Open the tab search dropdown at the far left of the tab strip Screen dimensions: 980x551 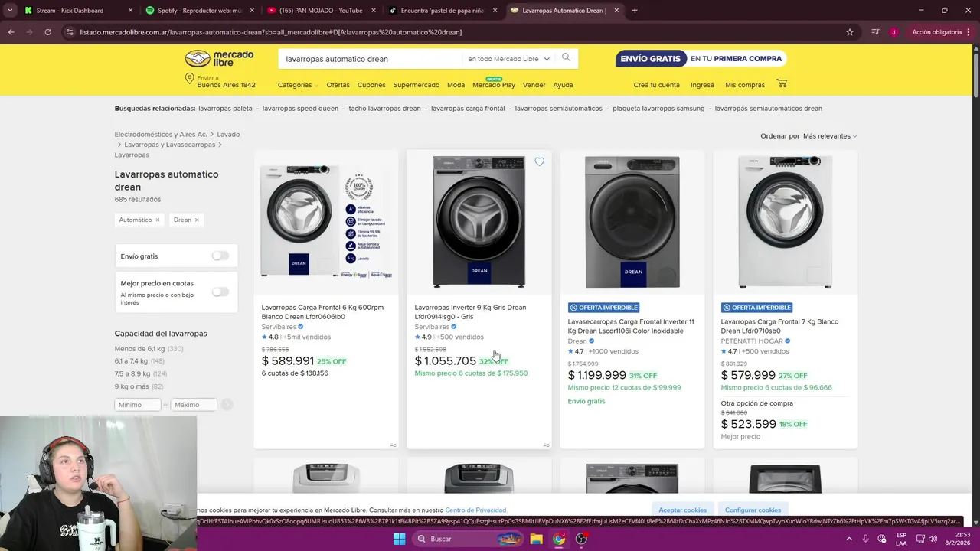click(x=9, y=11)
